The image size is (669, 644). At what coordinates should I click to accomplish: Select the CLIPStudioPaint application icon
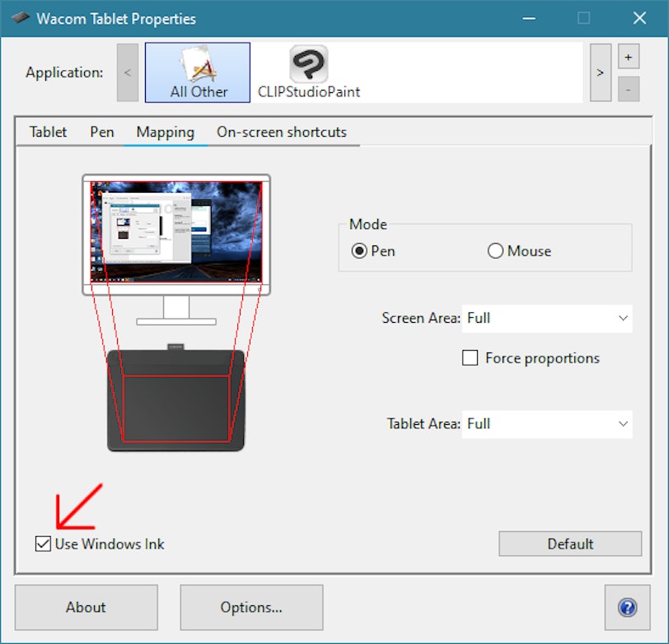pos(308,72)
